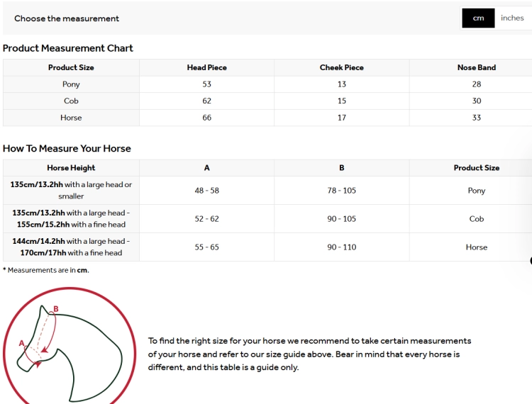This screenshot has height=404, width=532.
Task: Select the Pony row in product chart
Action: (267, 84)
